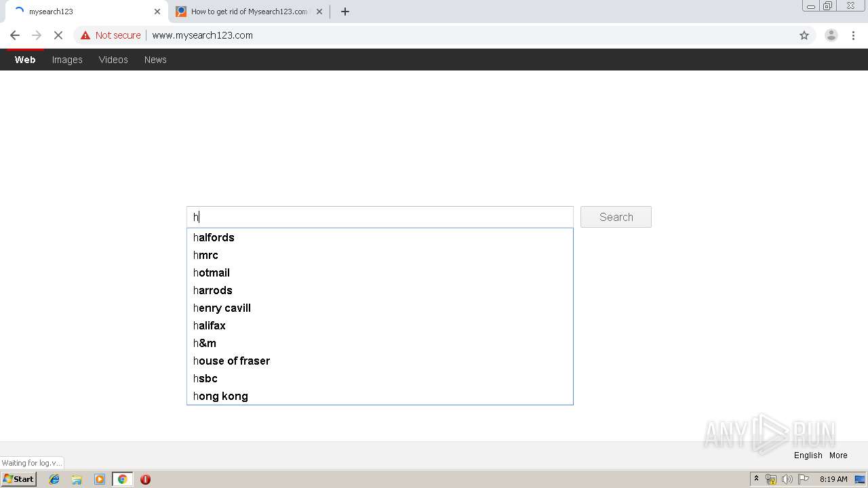Switch to the How to get rid of Mysearch123.com tab
The image size is (868, 488).
[248, 12]
